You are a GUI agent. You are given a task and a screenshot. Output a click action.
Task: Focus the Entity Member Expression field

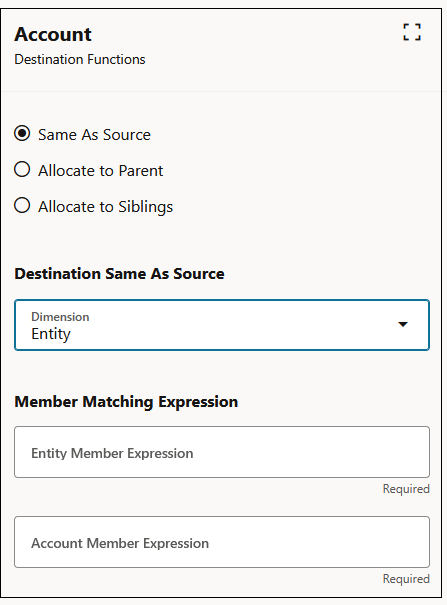222,452
